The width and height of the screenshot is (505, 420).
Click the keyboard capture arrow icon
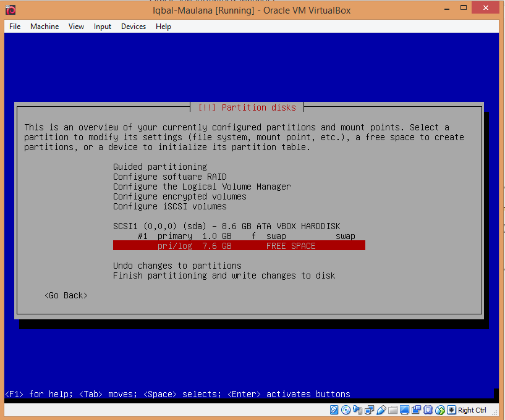pyautogui.click(x=452, y=410)
